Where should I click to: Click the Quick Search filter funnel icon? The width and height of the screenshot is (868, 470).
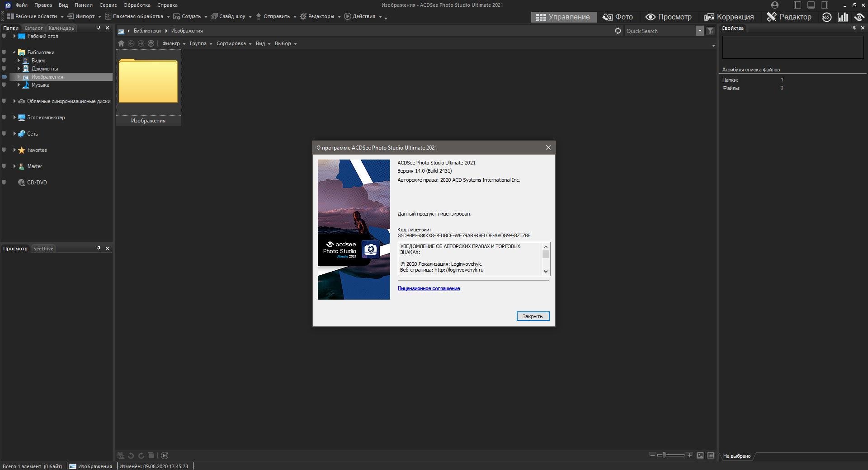710,31
